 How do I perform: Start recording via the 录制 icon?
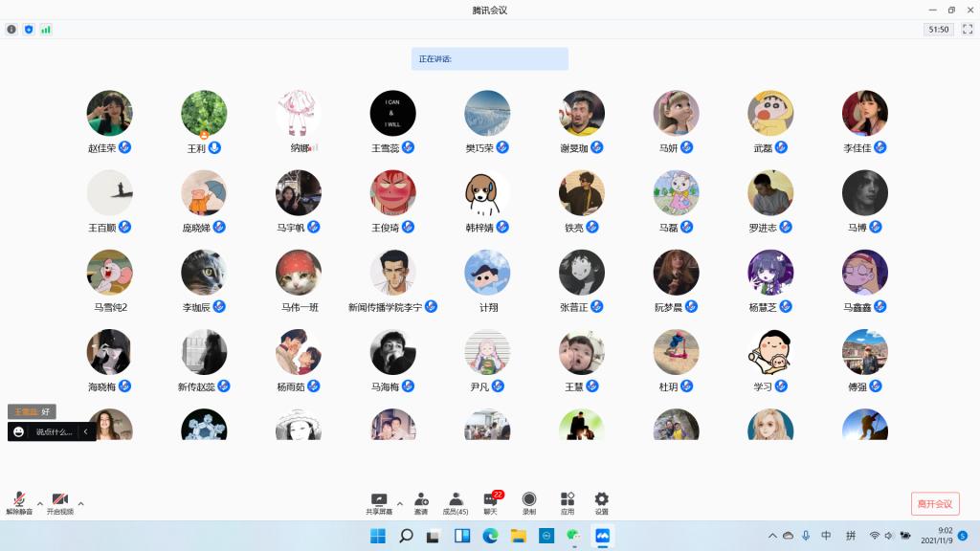tap(529, 501)
